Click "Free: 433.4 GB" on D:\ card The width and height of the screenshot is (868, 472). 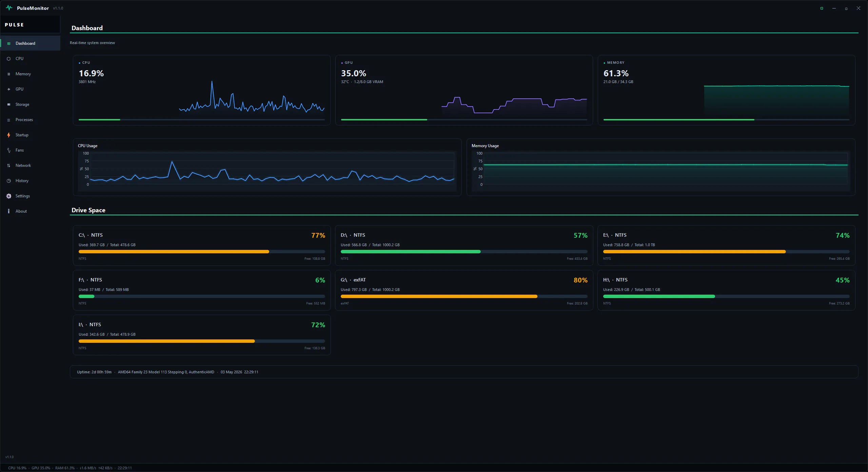pyautogui.click(x=577, y=259)
